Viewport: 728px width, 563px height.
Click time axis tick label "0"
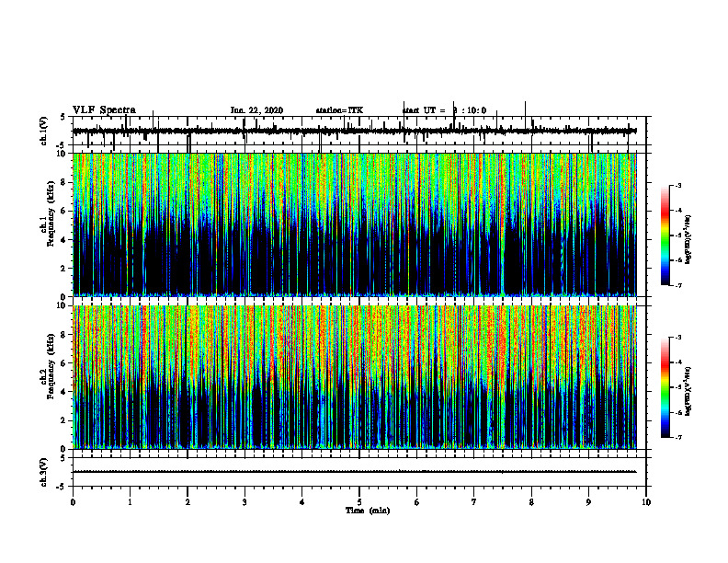[x=73, y=502]
